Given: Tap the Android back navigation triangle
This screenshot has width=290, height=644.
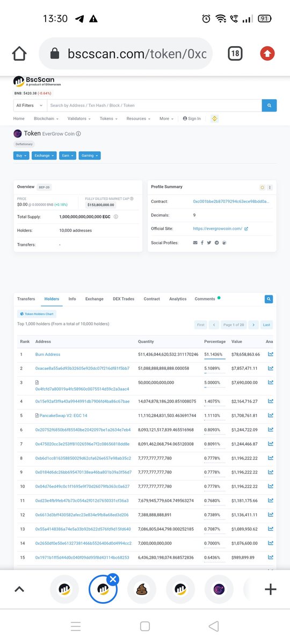Looking at the screenshot, I should tap(214, 626).
